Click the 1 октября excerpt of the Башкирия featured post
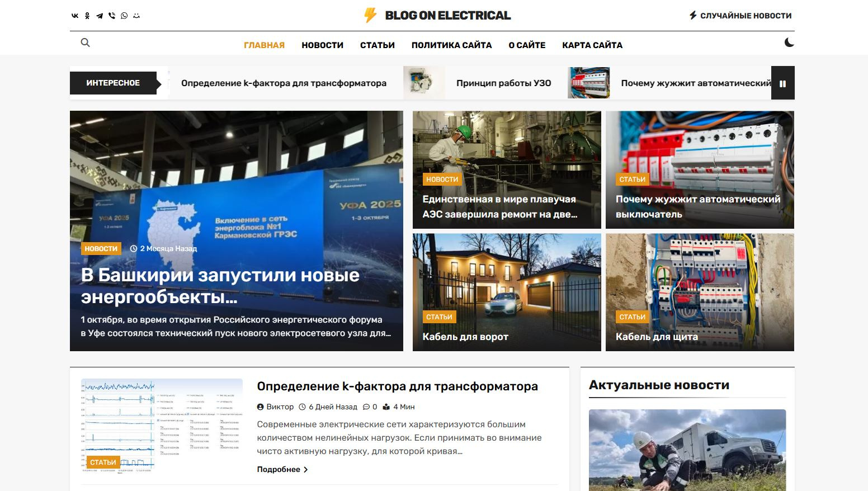Viewport: 868px width, 491px height. pyautogui.click(x=235, y=327)
